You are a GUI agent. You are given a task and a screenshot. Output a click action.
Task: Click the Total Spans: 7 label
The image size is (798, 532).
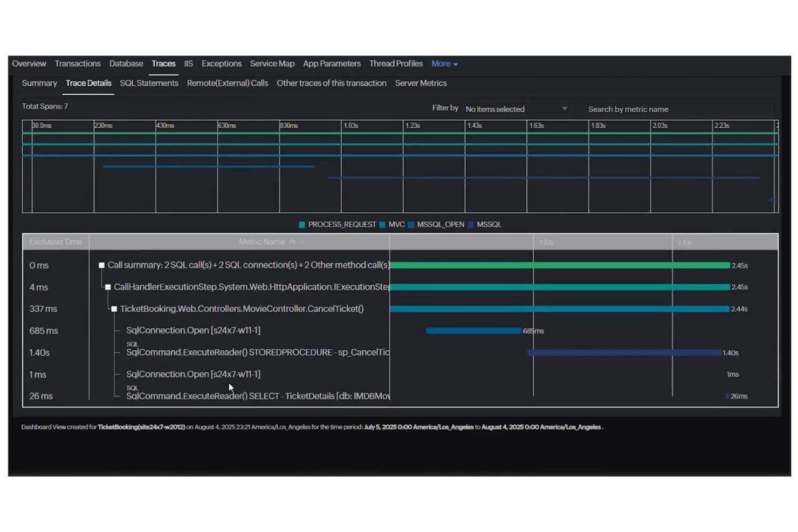coord(45,106)
